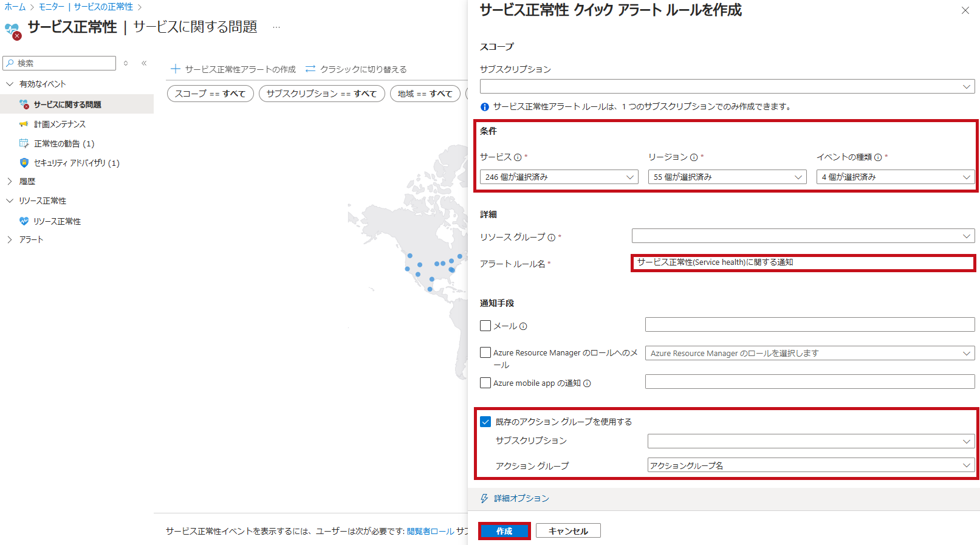980x545 pixels.
Task: Click the 地域 == すべて filter pill
Action: tap(425, 94)
